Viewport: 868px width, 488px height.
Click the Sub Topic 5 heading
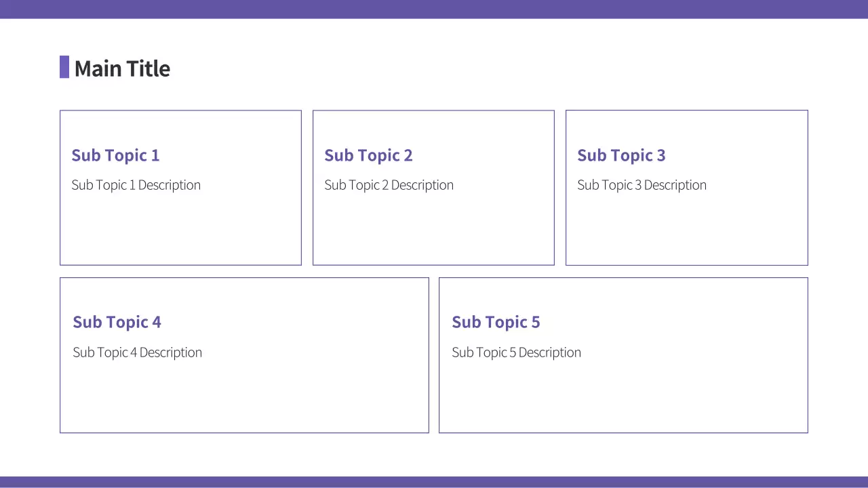point(496,322)
